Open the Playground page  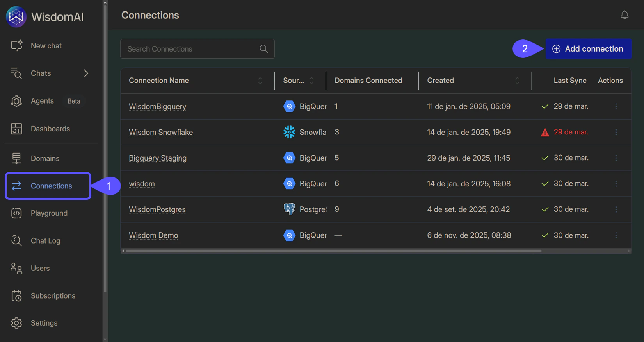tap(49, 213)
